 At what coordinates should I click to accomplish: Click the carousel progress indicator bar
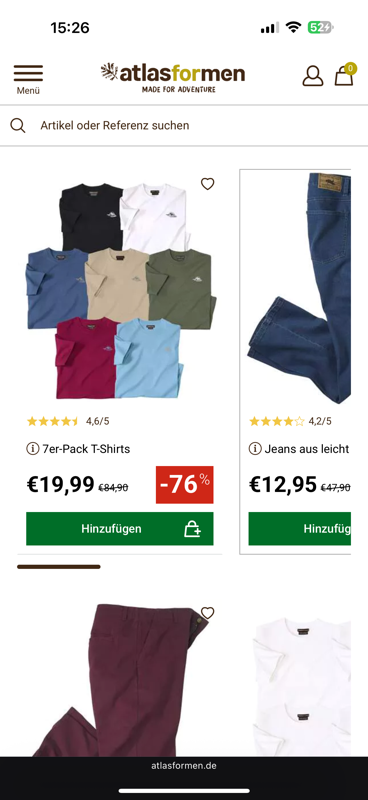(x=59, y=566)
